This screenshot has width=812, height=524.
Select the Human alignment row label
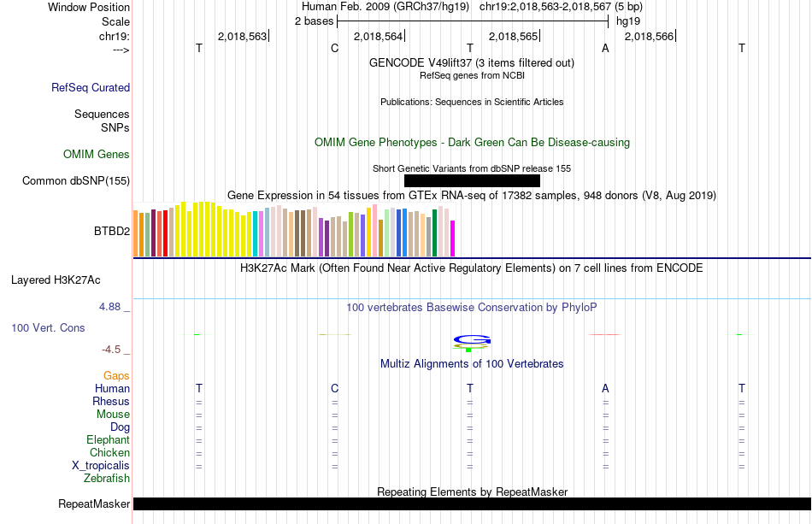[112, 388]
